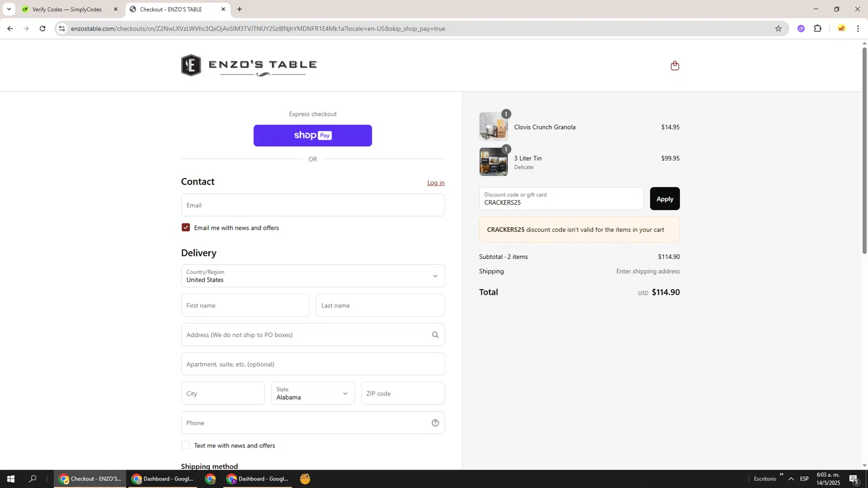Switch to Verify Codes SimplyCodes tab
This screenshot has height=488, width=868.
click(x=69, y=9)
